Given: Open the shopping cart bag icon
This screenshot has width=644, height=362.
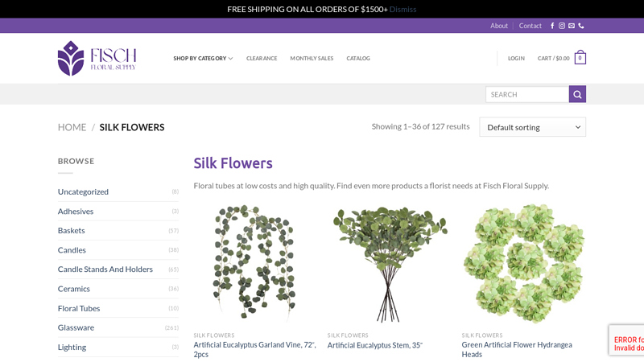Looking at the screenshot, I should 580,58.
